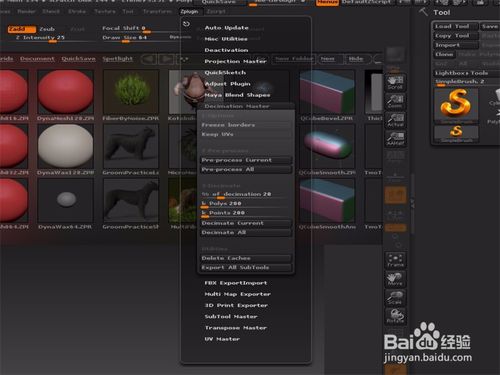This screenshot has width=500, height=375.
Task: Toggle the Zadd mode button
Action: [x=22, y=29]
